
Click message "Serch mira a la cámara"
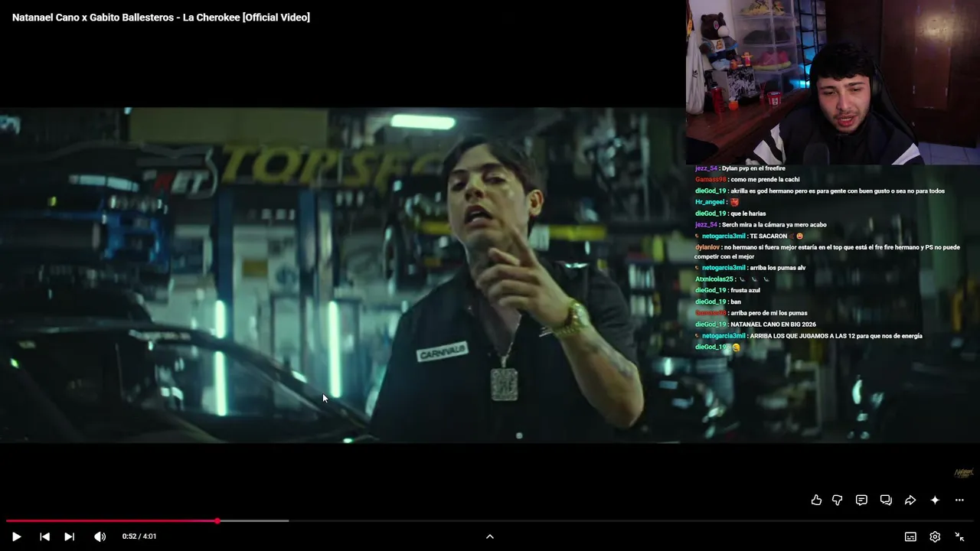[x=761, y=225]
